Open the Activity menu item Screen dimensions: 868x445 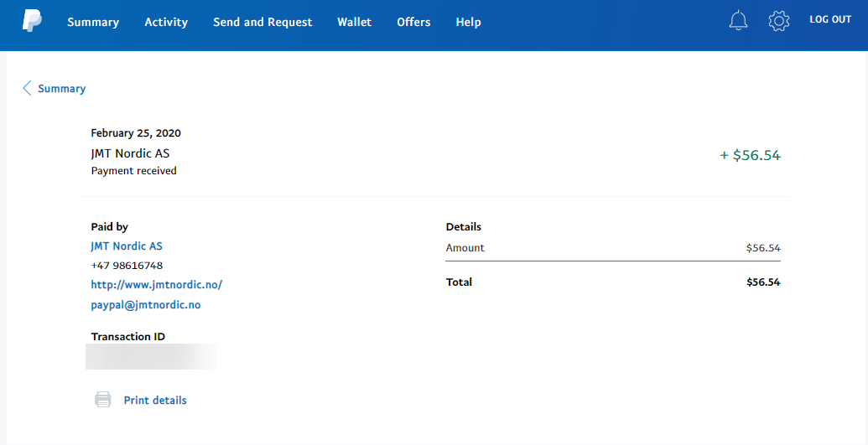(166, 22)
